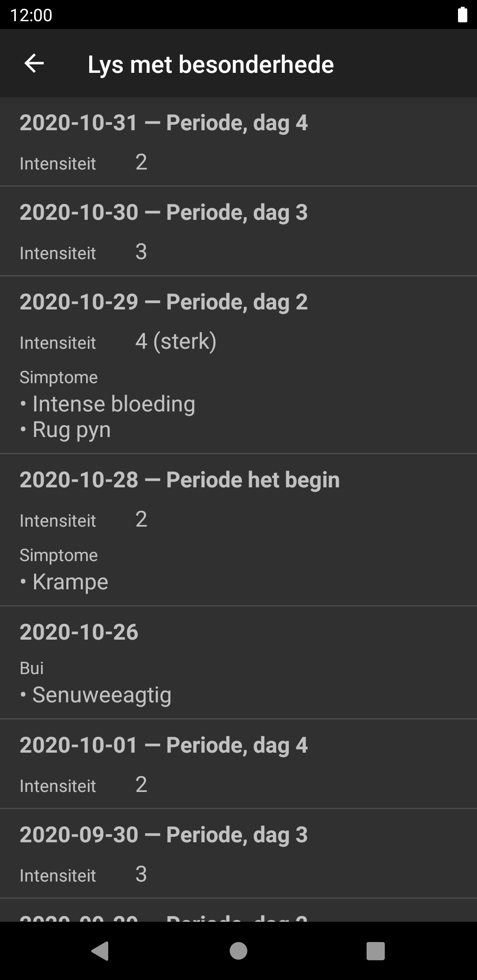The width and height of the screenshot is (477, 980).
Task: Tap the Rug pyn symptom line
Action: pos(72,430)
